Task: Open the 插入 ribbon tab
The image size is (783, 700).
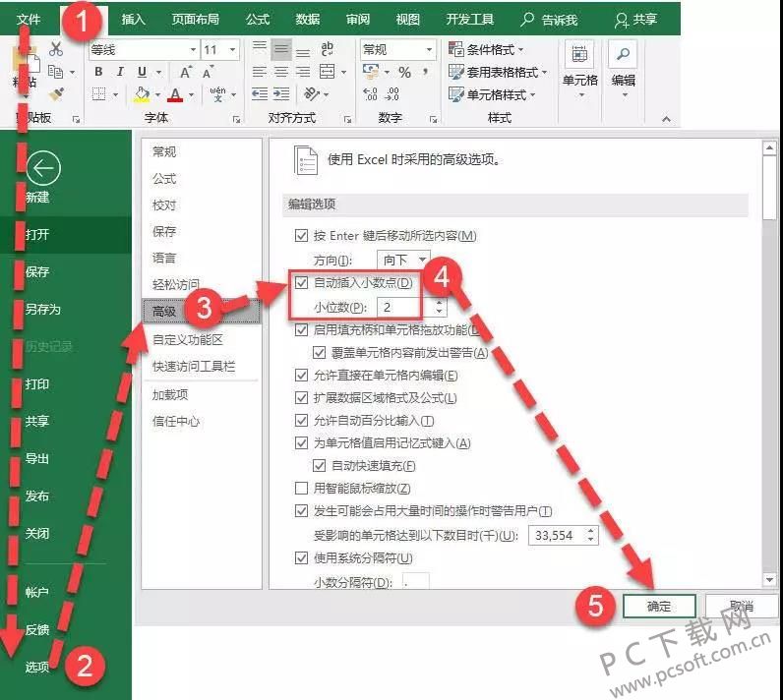Action: 134,20
